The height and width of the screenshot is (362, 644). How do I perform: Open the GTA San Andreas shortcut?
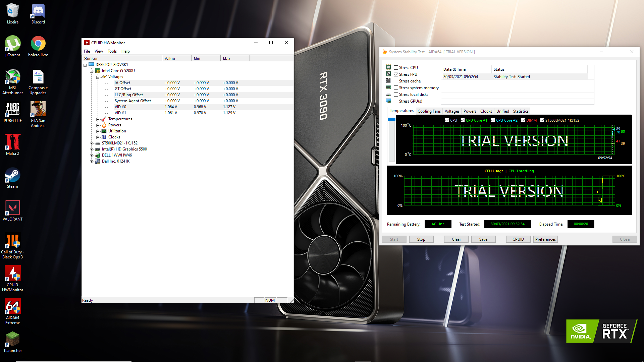click(38, 115)
